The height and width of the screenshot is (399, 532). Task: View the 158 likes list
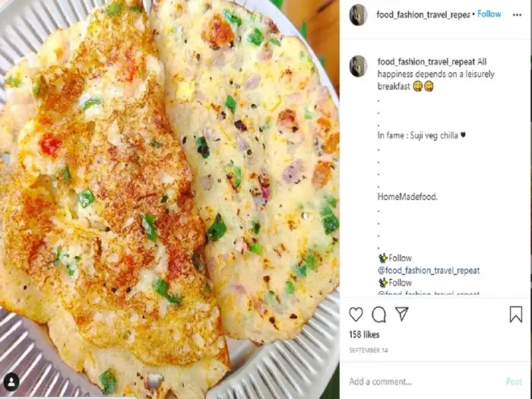(364, 334)
